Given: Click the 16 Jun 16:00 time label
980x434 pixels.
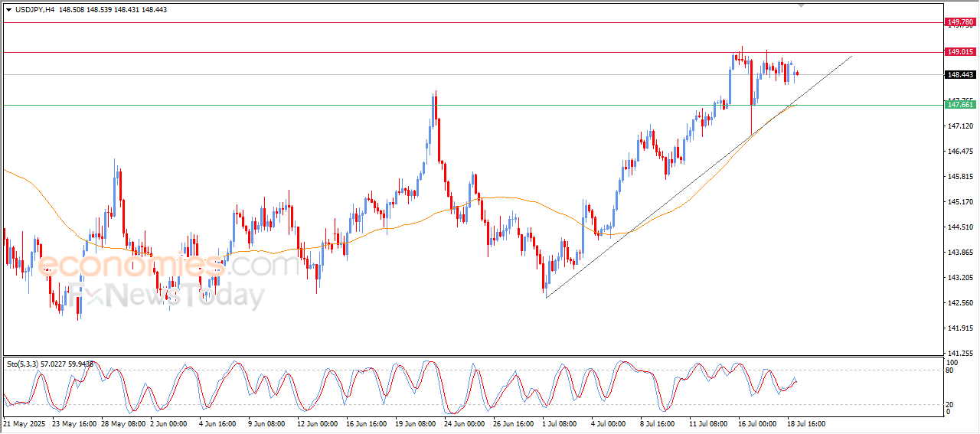Looking at the screenshot, I should point(367,423).
